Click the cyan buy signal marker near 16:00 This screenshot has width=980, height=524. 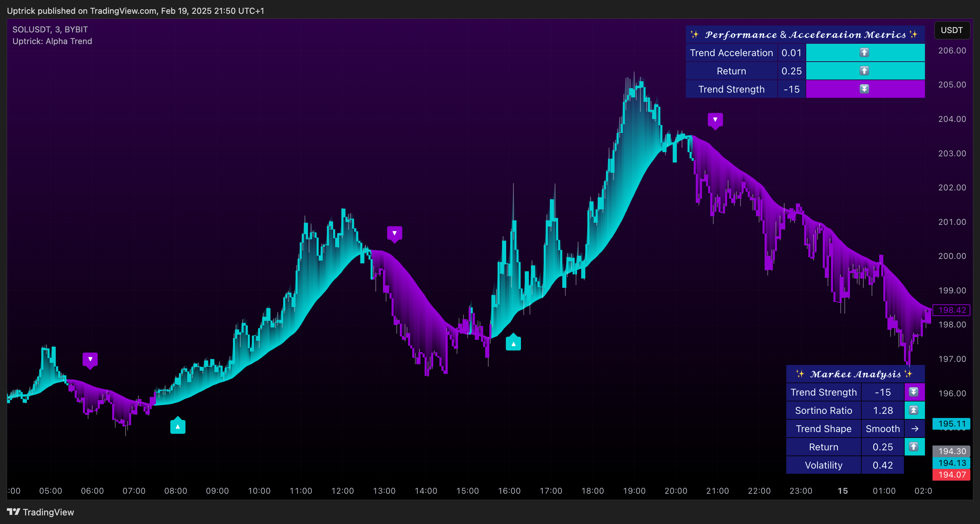[513, 343]
